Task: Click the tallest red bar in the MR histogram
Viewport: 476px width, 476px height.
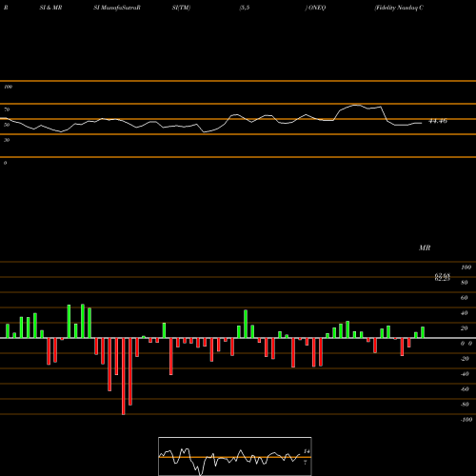Action: click(x=124, y=376)
